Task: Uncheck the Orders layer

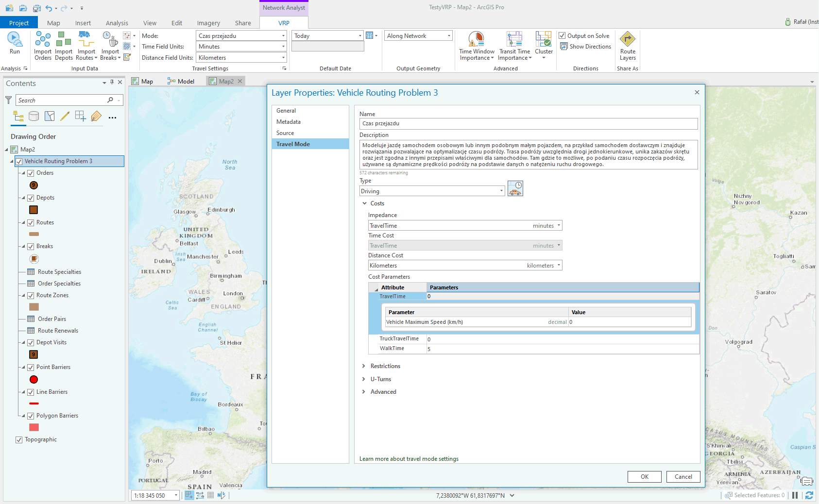Action: point(31,173)
